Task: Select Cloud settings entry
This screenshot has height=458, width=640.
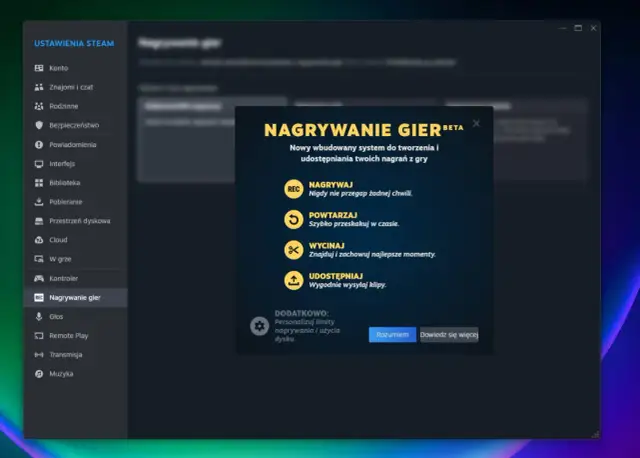Action: click(76, 240)
